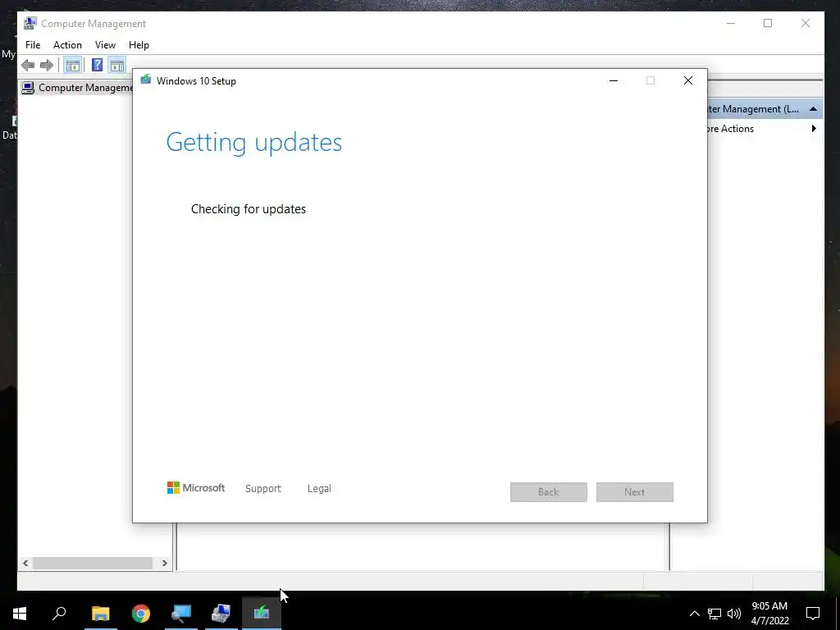Click the Getting updates heading
Image resolution: width=840 pixels, height=630 pixels.
[254, 143]
